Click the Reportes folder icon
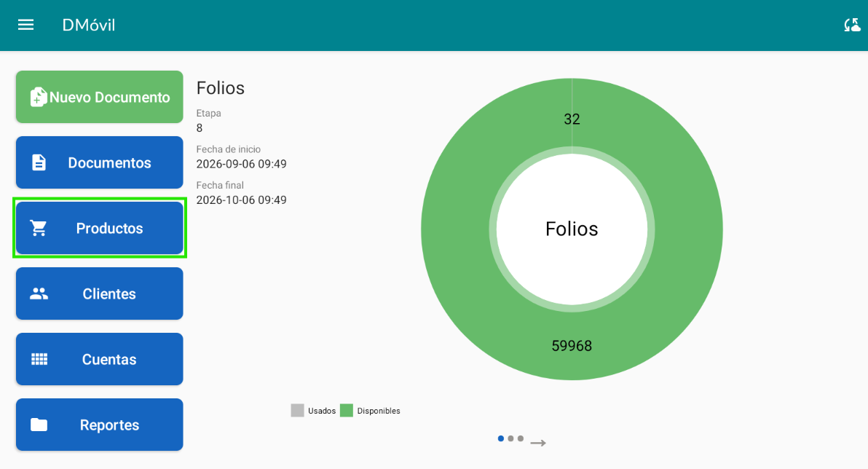This screenshot has width=868, height=469. (x=39, y=425)
